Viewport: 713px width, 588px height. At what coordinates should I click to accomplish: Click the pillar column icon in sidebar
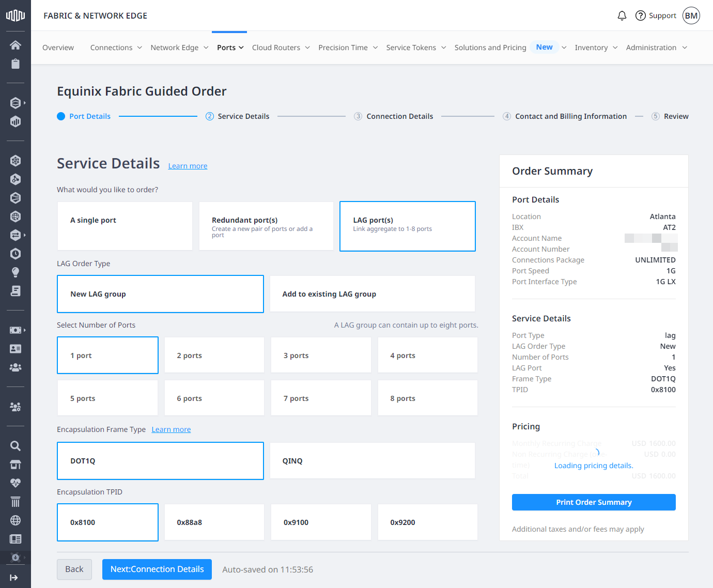(16, 502)
